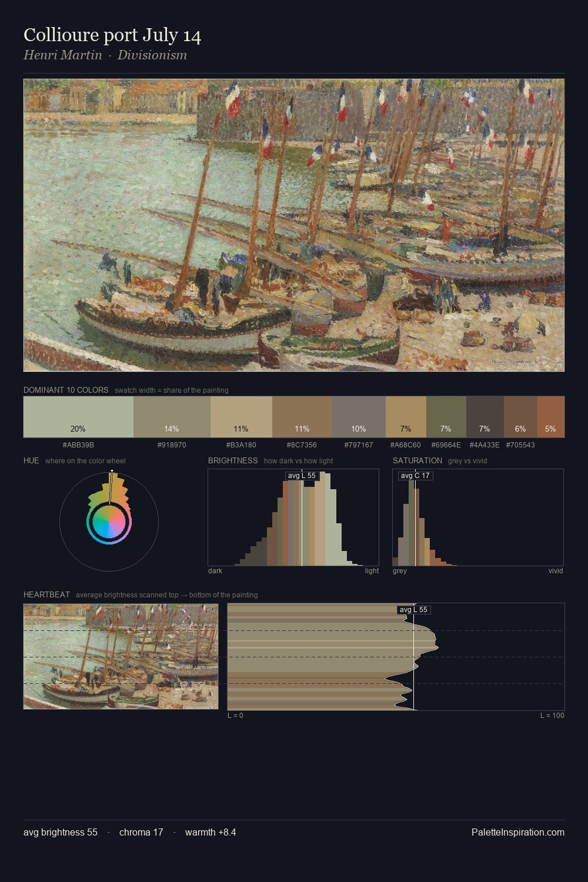Viewport: 588px width, 882px height.
Task: Visit the PaletteInspiration.com link
Action: click(518, 832)
